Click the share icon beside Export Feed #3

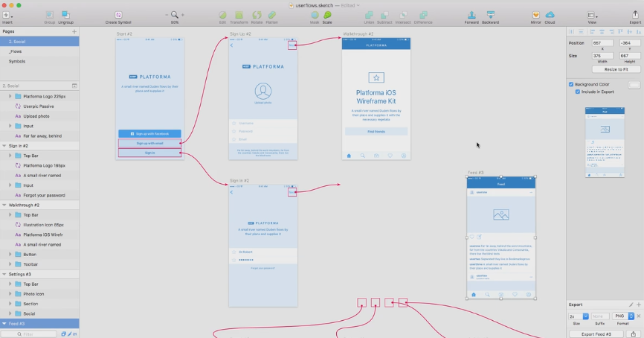coord(634,334)
